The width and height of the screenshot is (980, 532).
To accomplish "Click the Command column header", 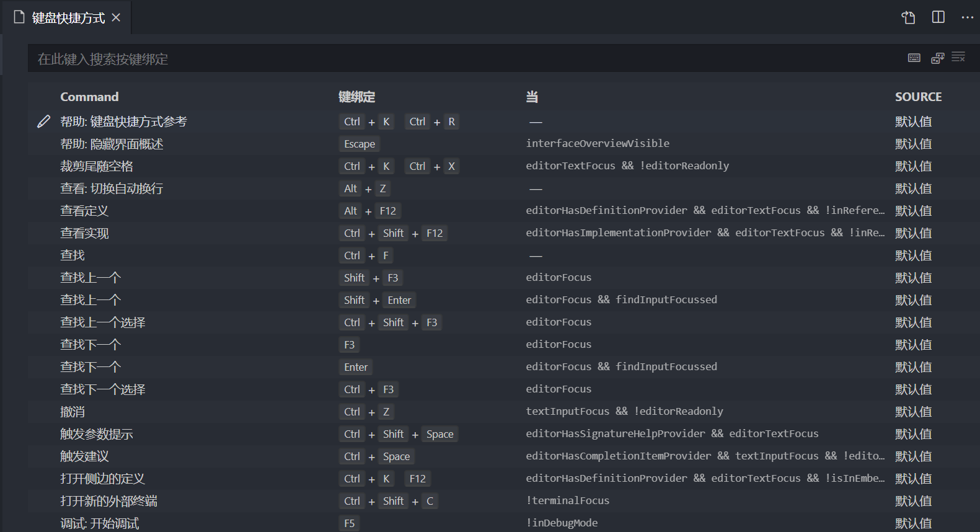I will coord(89,97).
